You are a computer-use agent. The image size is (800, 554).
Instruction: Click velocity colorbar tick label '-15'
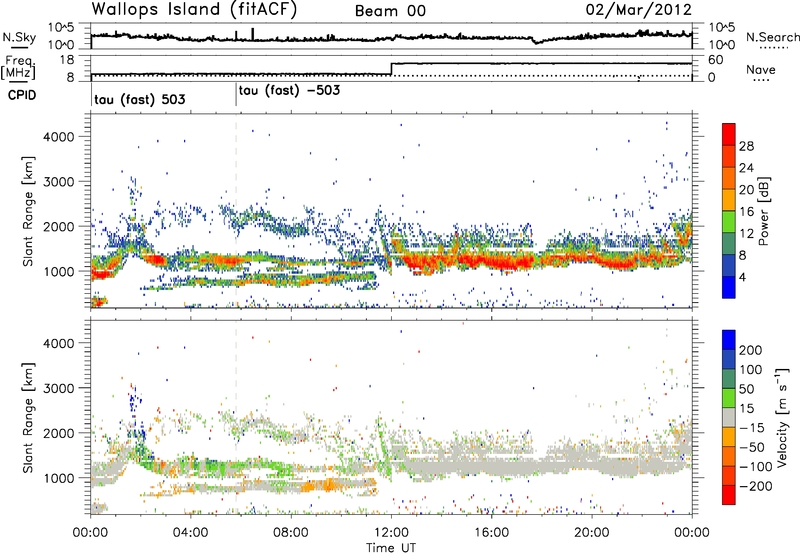752,427
